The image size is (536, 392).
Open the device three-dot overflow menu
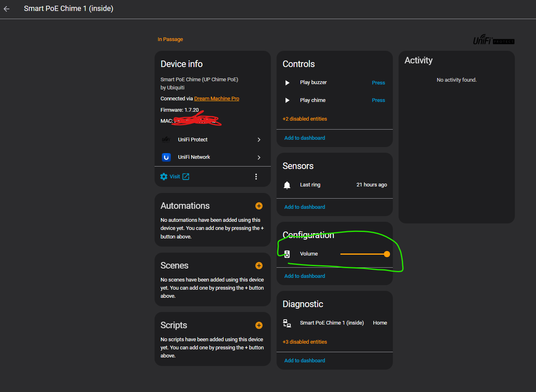pos(256,177)
